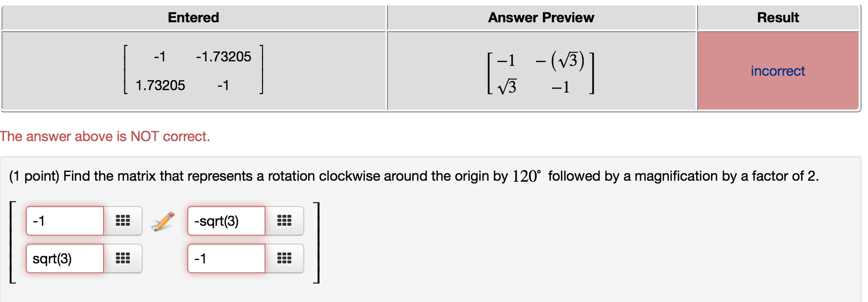Open equation editor for the -sqrt(3) entry
The width and height of the screenshot is (868, 302).
tap(284, 221)
